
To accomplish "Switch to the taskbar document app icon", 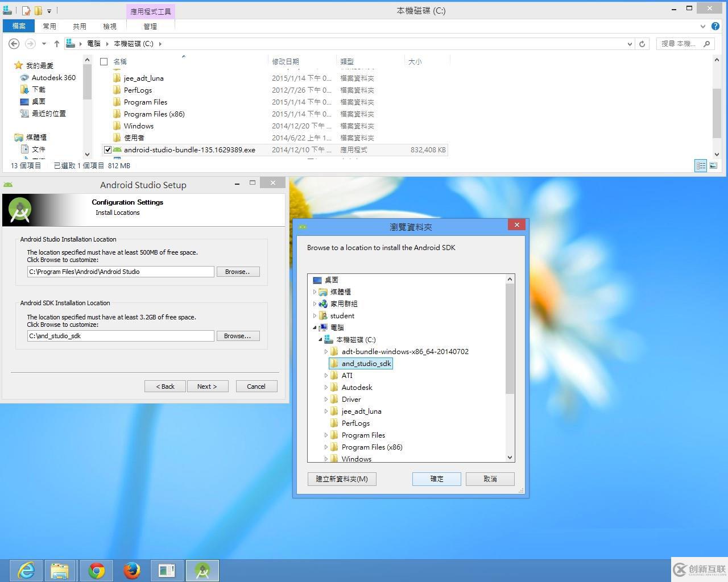I will [167, 570].
